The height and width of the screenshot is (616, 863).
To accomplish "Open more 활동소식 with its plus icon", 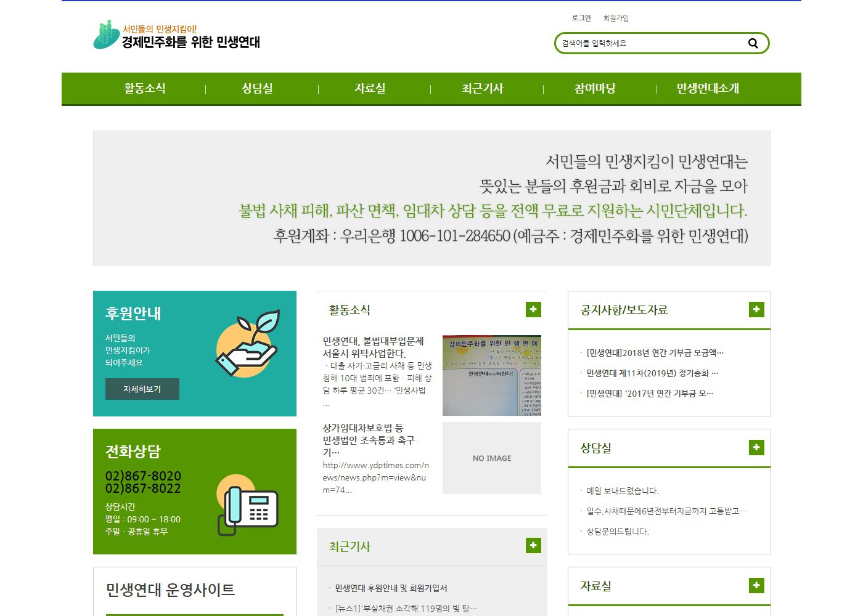I will point(533,309).
